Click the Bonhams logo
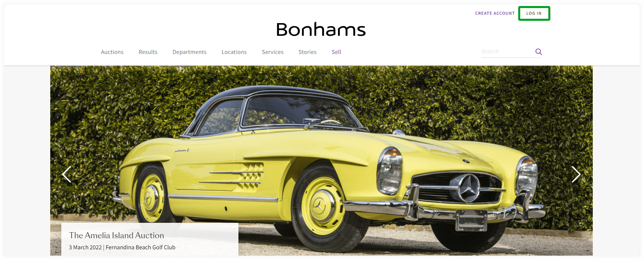The width and height of the screenshot is (644, 260). (321, 29)
